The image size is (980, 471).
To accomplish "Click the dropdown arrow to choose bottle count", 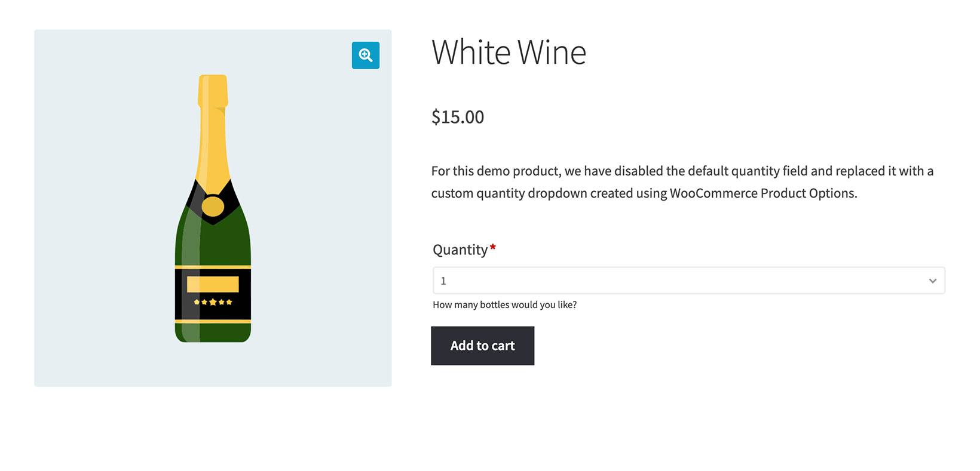I will point(932,280).
